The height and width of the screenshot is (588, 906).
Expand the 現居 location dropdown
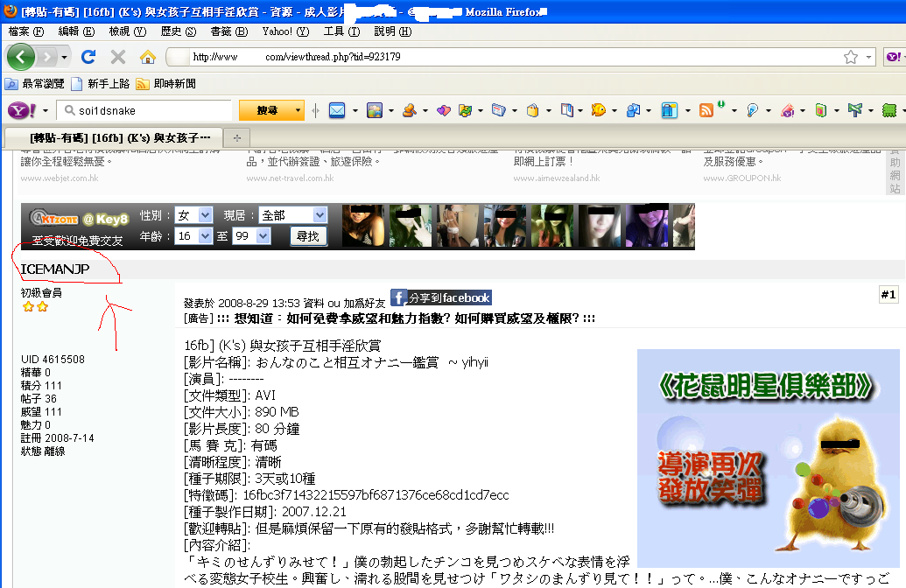(292, 215)
